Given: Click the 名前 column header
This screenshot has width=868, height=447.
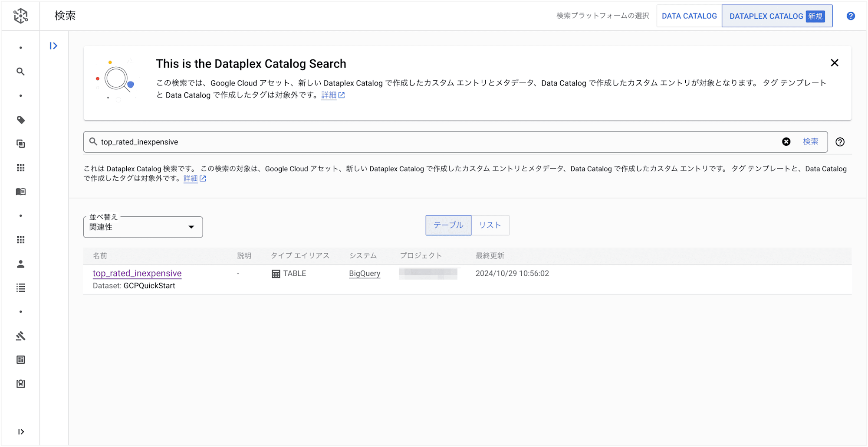Looking at the screenshot, I should (100, 256).
